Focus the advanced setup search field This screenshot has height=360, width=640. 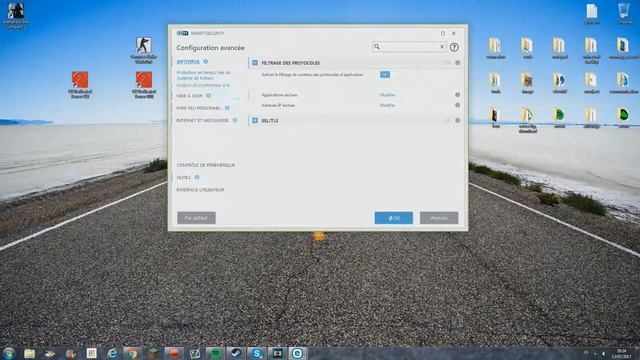click(x=409, y=47)
